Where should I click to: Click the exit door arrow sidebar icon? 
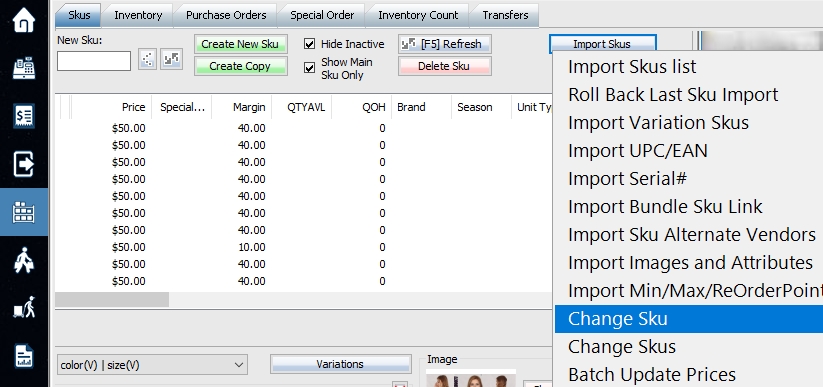(24, 164)
